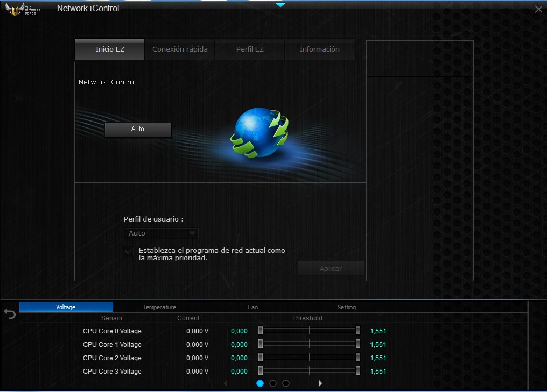
Task: Click CPU Core 3 maximum threshold 1,551
Action: coord(378,372)
